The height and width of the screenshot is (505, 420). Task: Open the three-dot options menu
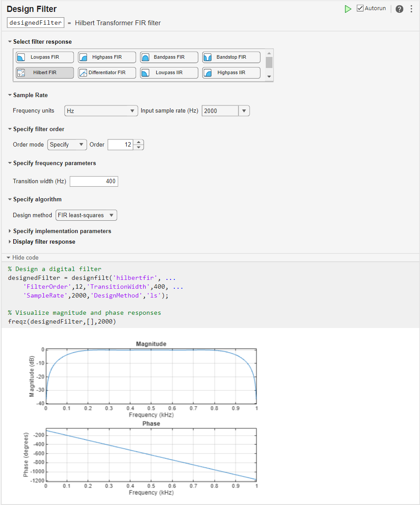pyautogui.click(x=412, y=8)
